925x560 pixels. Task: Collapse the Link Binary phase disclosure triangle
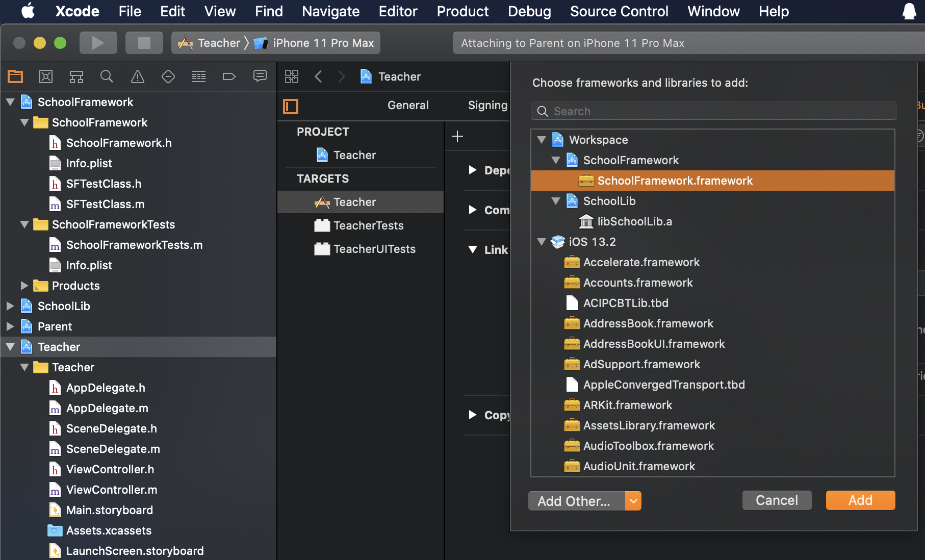pos(473,249)
